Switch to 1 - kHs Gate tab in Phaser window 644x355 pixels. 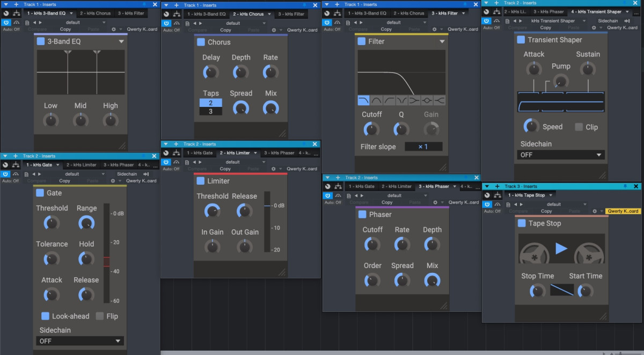pyautogui.click(x=362, y=186)
